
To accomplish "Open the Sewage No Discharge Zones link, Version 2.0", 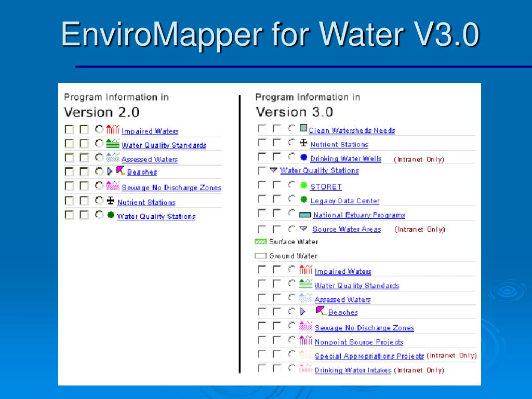I will click(171, 188).
